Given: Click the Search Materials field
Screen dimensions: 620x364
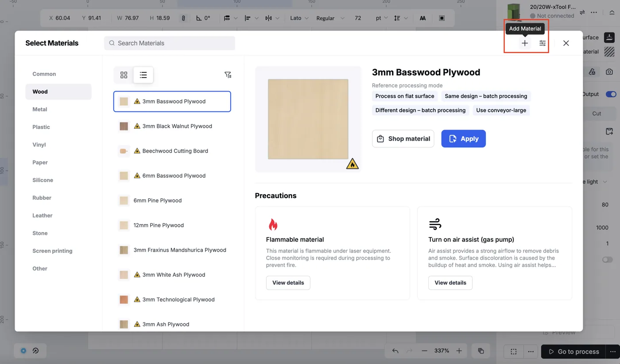Looking at the screenshot, I should click(x=169, y=43).
